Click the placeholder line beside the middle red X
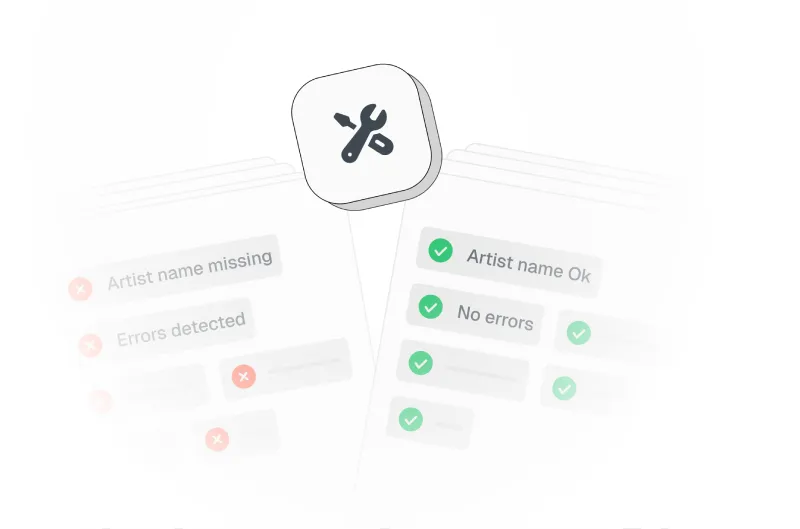Screen dimensions: 800x529 [304, 365]
